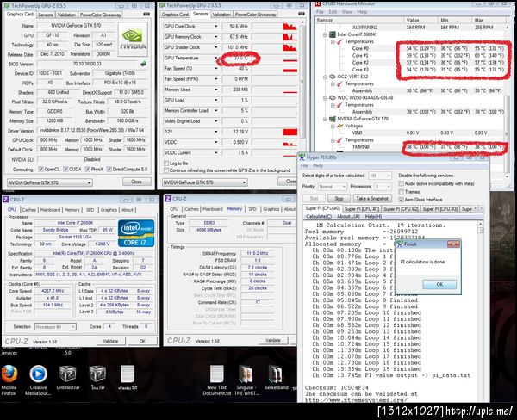Screen dimensions: 517x420
Task: Open GPU Core Clock sensor dropdown arrow
Action: (216, 27)
